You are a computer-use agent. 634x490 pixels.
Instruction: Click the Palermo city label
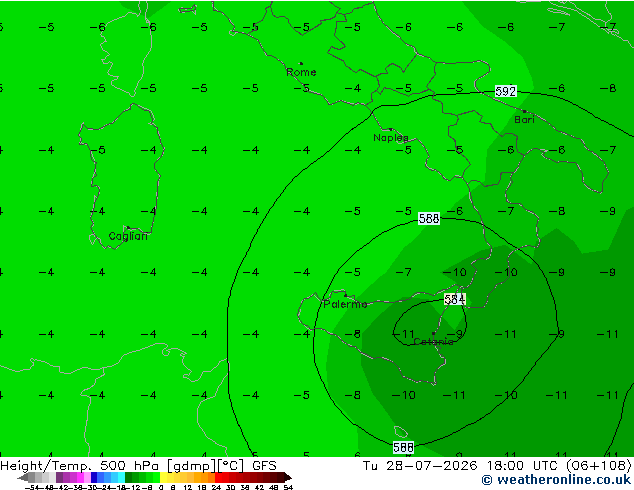click(345, 304)
